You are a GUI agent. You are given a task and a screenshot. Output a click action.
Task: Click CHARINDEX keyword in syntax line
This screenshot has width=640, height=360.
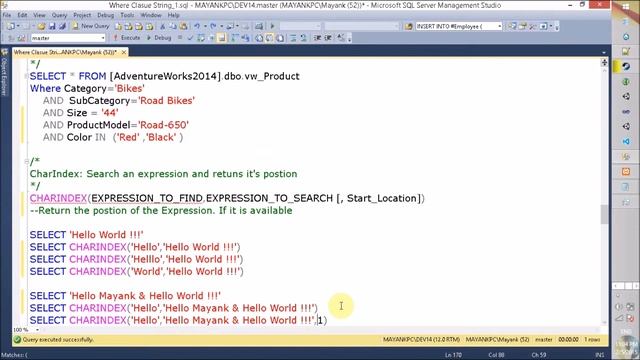[58, 198]
